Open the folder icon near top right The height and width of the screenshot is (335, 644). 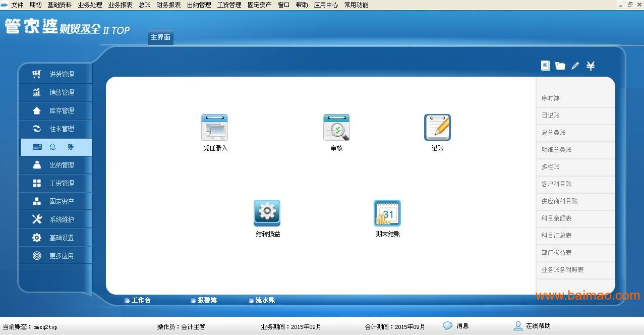click(x=560, y=66)
